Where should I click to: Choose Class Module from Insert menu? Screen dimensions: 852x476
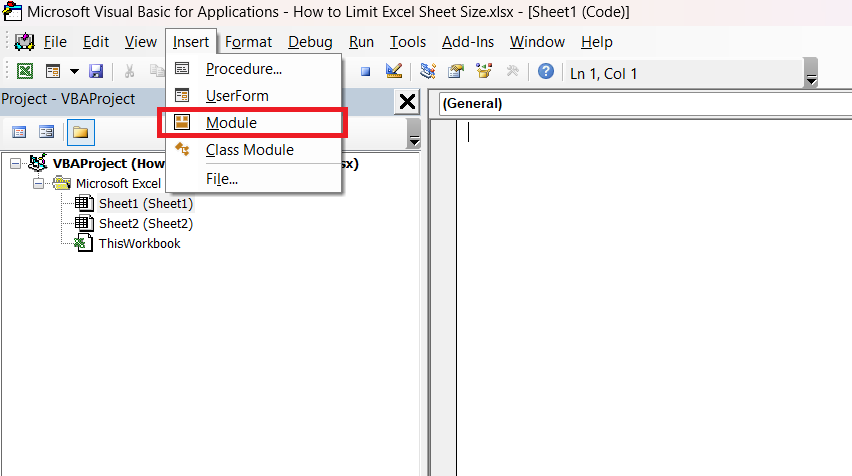pos(254,150)
